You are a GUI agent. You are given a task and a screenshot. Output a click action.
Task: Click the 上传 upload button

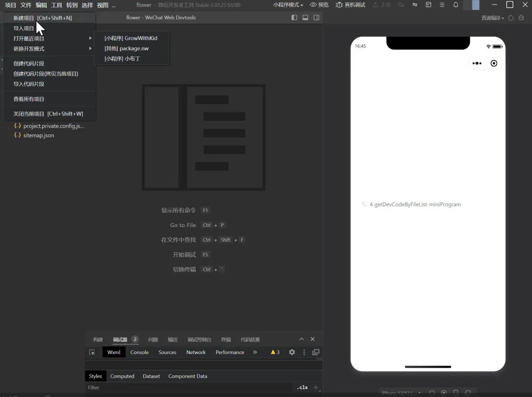click(x=382, y=5)
